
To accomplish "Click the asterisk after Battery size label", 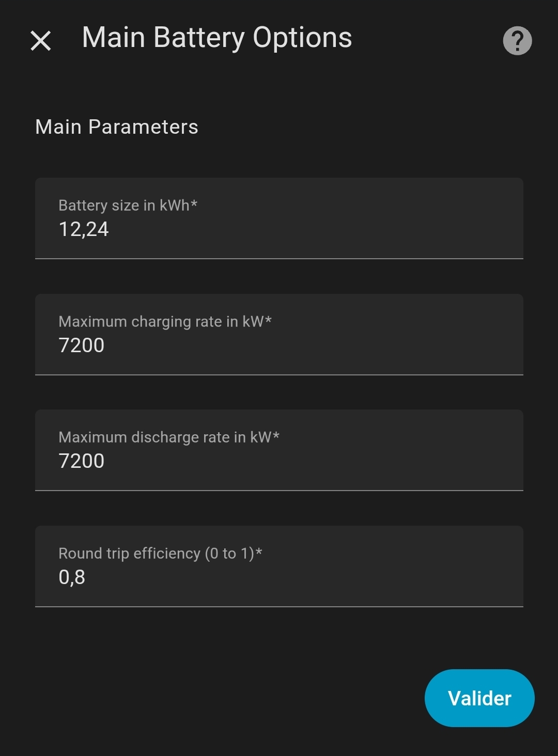I will (x=194, y=203).
